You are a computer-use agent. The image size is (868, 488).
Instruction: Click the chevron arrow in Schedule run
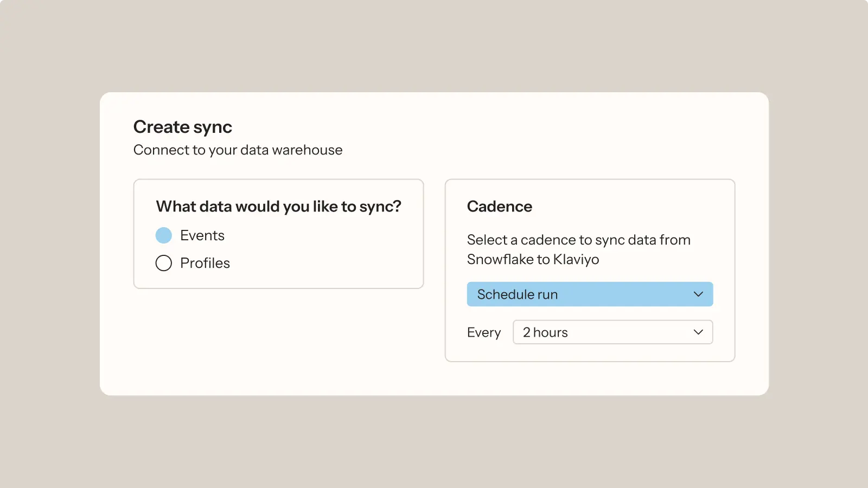tap(698, 294)
